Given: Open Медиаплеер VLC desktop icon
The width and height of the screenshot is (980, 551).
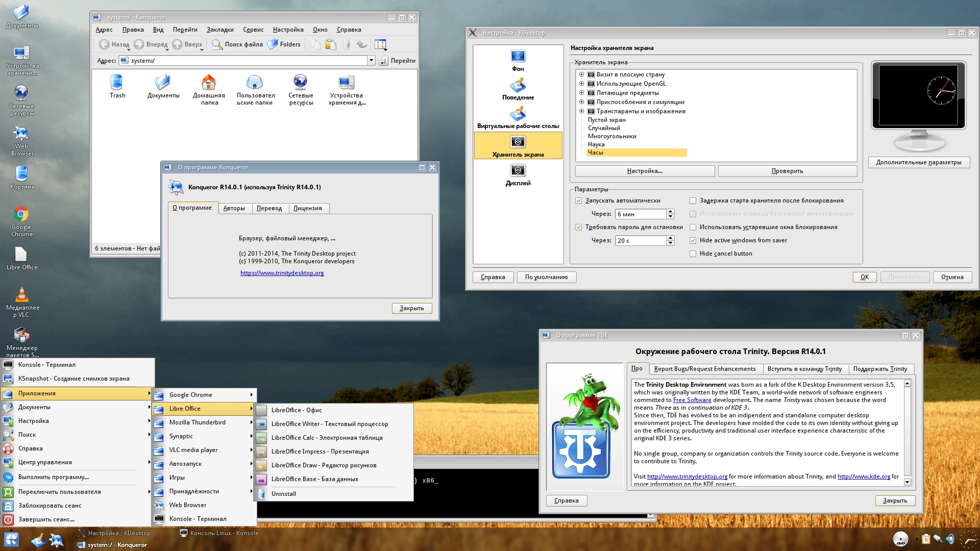Looking at the screenshot, I should click(22, 302).
